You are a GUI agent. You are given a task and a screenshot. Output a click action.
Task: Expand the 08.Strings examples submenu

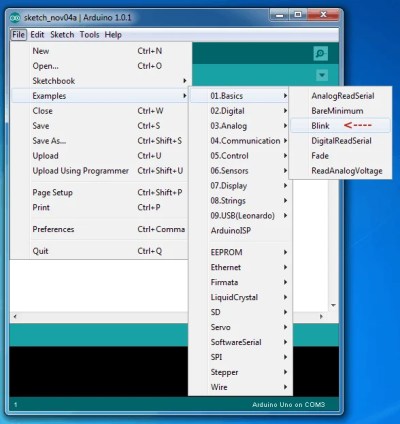tap(241, 201)
